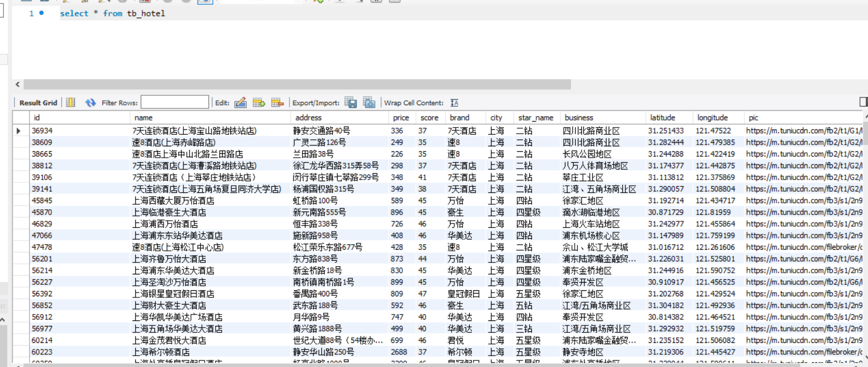Export recordset to external file icon
868x367 pixels.
tap(351, 102)
